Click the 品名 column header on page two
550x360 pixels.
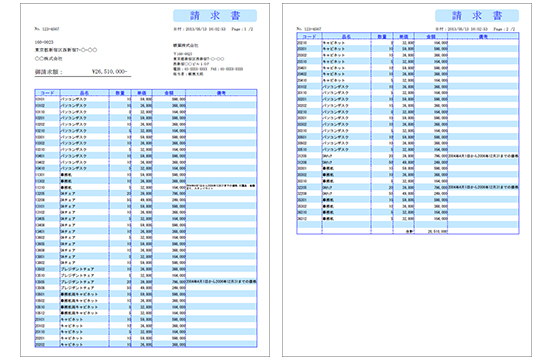tap(347, 36)
